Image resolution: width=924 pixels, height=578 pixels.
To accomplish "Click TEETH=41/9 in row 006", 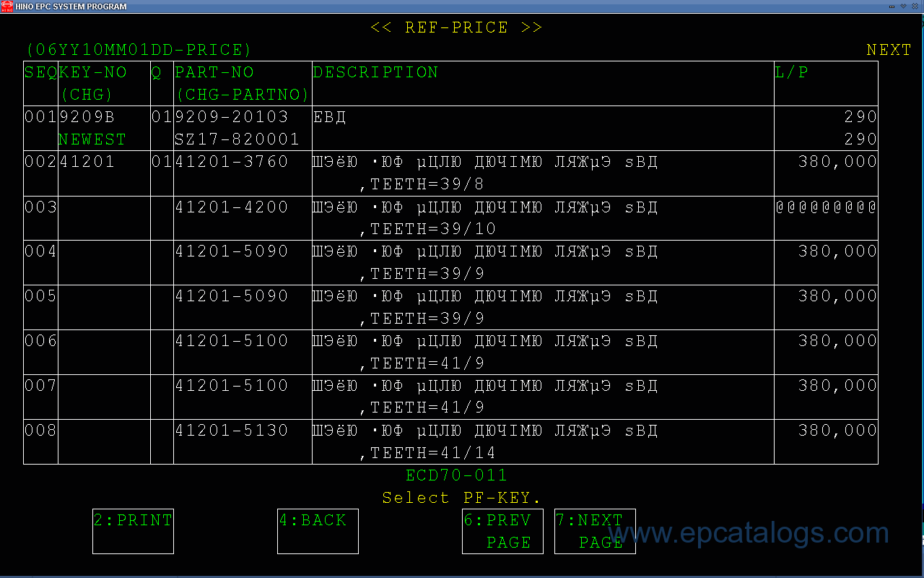I will 422,363.
